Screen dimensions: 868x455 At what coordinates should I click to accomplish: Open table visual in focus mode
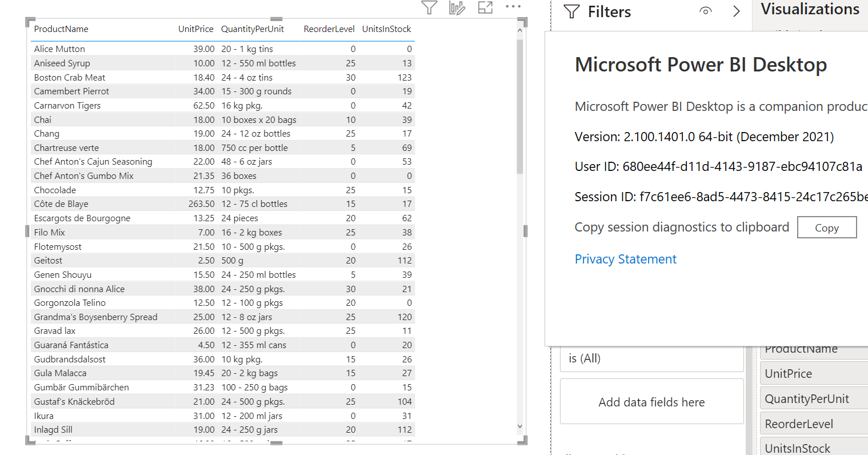pyautogui.click(x=485, y=7)
